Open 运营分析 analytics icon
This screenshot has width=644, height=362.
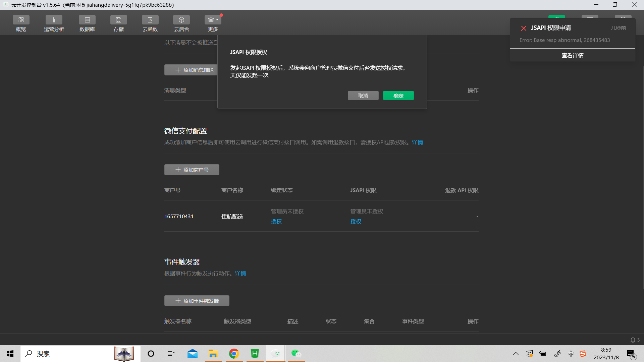click(54, 20)
